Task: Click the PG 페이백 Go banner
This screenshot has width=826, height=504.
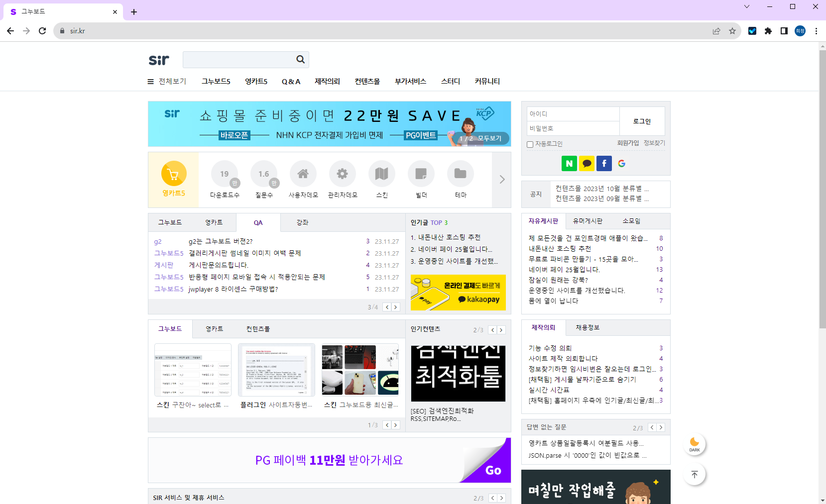Action: (x=329, y=460)
